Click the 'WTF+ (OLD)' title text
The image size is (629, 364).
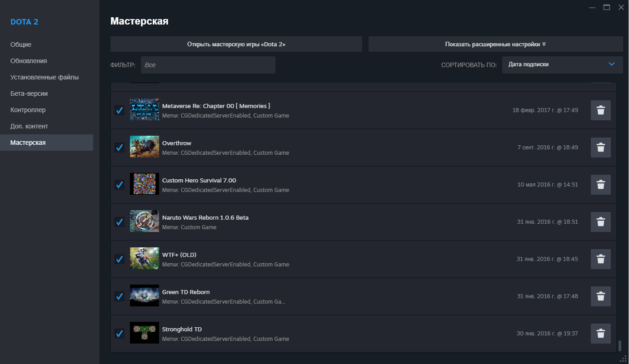click(179, 255)
